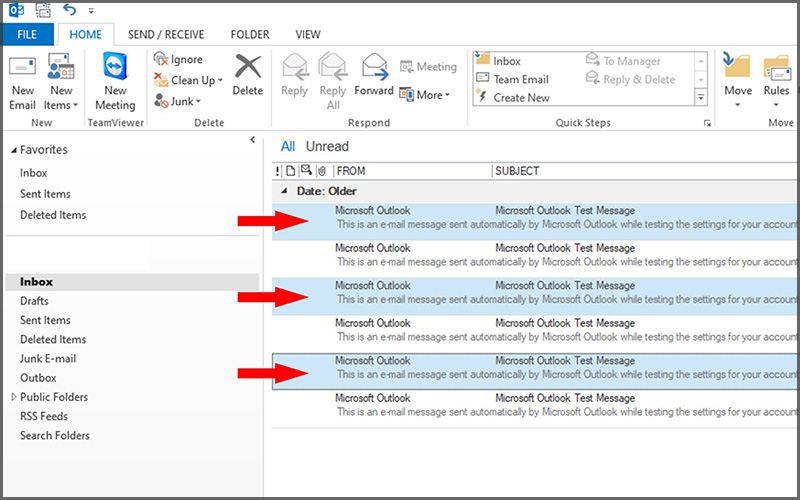800x500 pixels.
Task: Choose Reply & Delete quick step
Action: click(630, 79)
